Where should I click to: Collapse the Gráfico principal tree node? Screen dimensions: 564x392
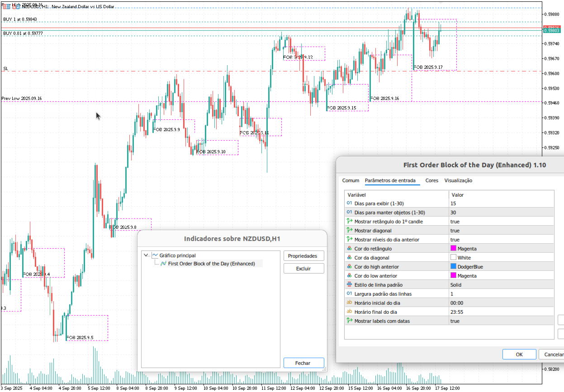point(146,255)
